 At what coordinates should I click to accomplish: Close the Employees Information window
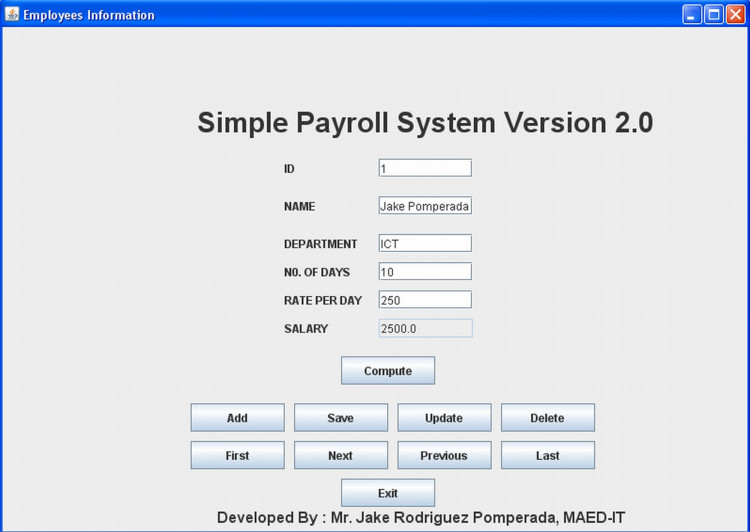(735, 15)
